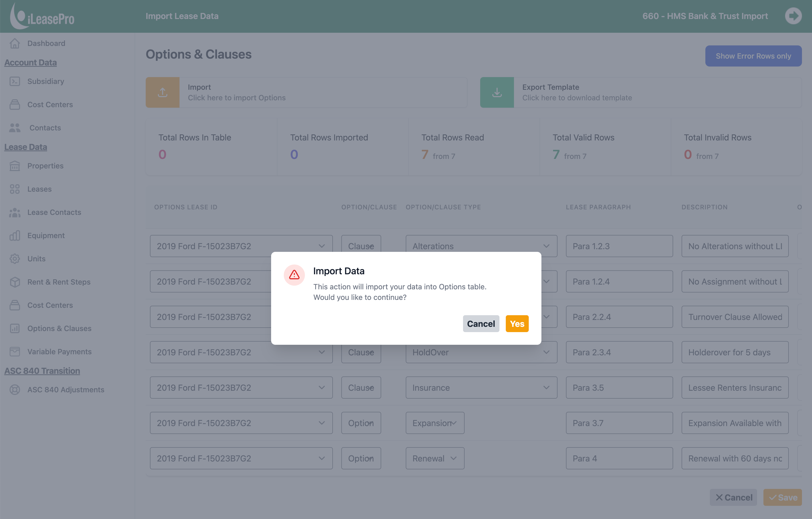
Task: Click the ASC 840 Adjustments lifebuoy icon
Action: (15, 389)
